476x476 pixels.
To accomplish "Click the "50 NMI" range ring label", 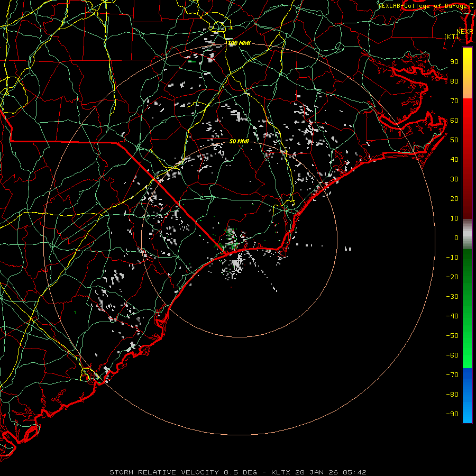I will (x=239, y=141).
